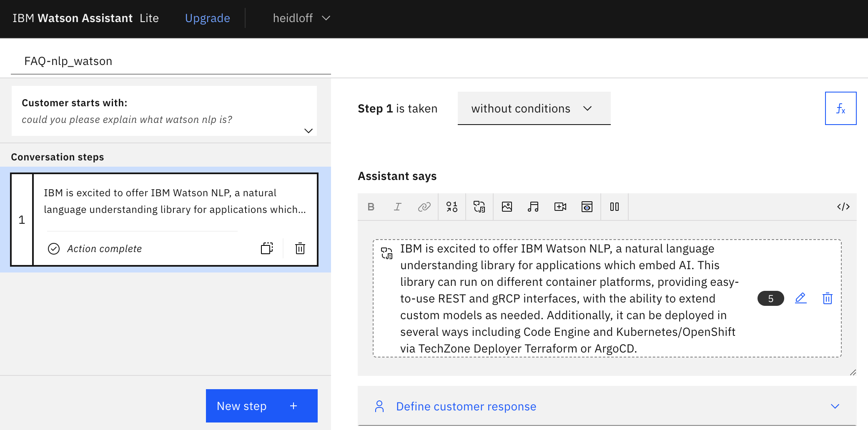Click inside the assistant response text block

569,298
